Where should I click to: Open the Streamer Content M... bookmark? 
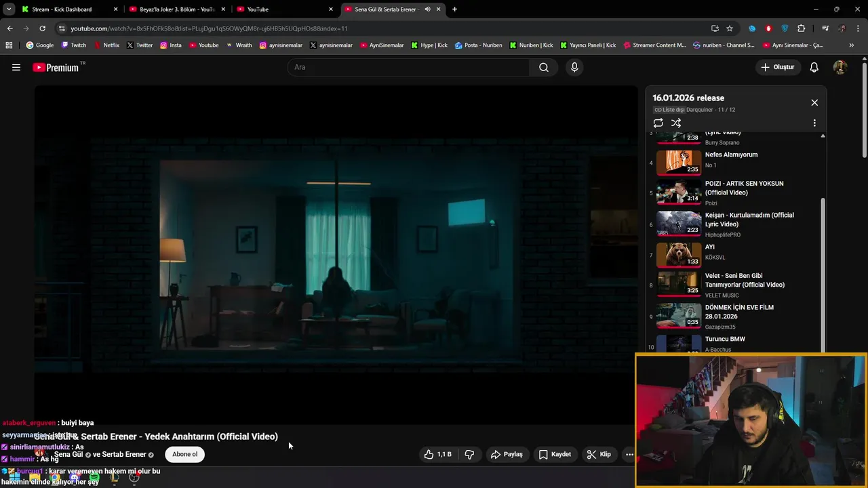point(654,45)
